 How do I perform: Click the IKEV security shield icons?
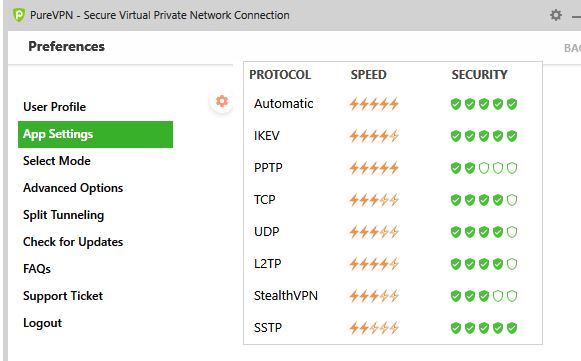[x=484, y=136]
